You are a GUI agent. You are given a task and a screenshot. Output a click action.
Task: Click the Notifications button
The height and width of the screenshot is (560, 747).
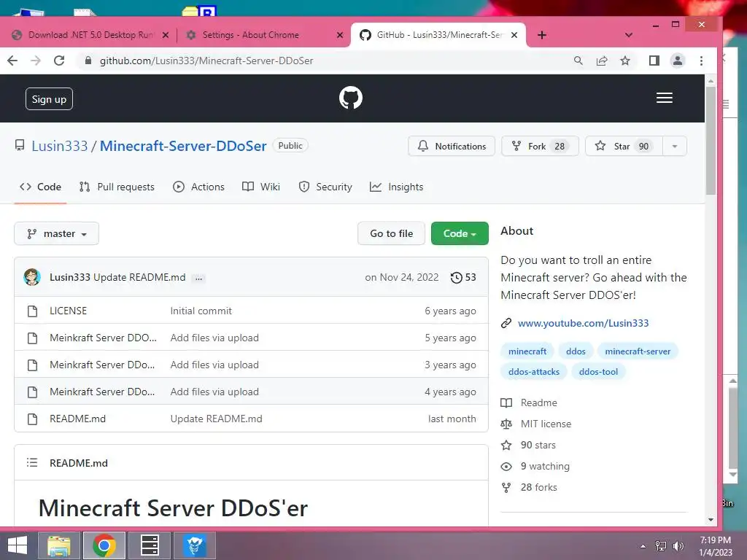coord(451,146)
